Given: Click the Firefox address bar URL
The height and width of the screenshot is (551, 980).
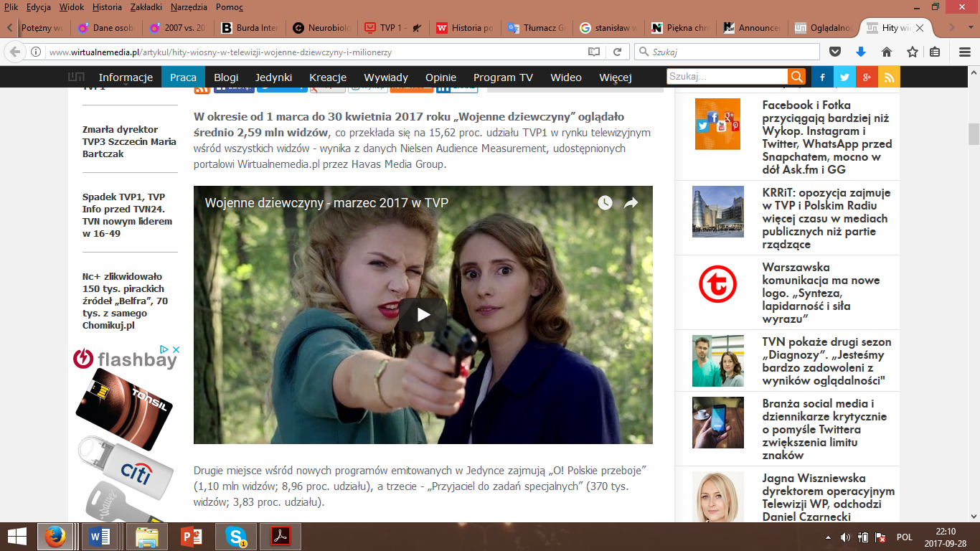Looking at the screenshot, I should pyautogui.click(x=220, y=52).
